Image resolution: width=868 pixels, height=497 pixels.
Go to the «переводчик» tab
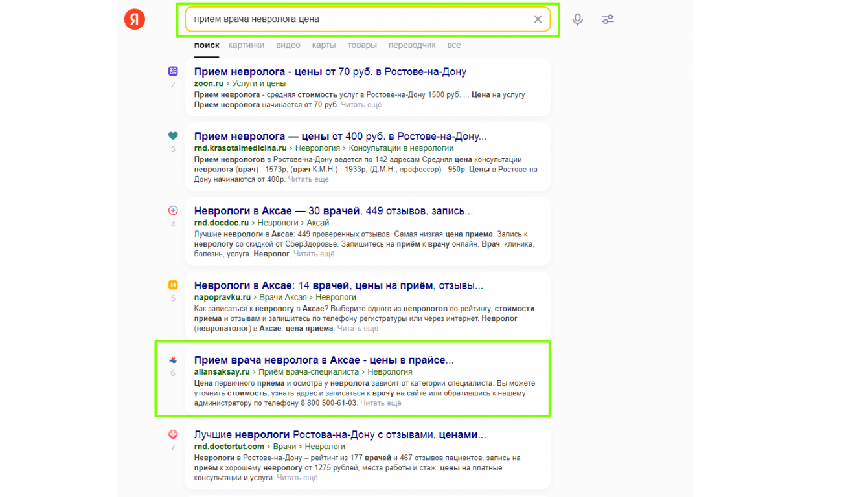[x=412, y=45]
